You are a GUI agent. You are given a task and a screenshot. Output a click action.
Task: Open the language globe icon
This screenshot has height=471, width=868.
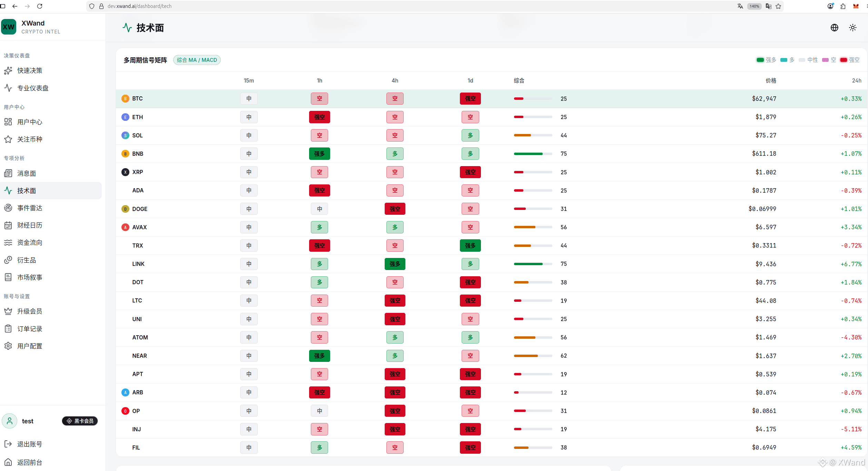point(834,28)
